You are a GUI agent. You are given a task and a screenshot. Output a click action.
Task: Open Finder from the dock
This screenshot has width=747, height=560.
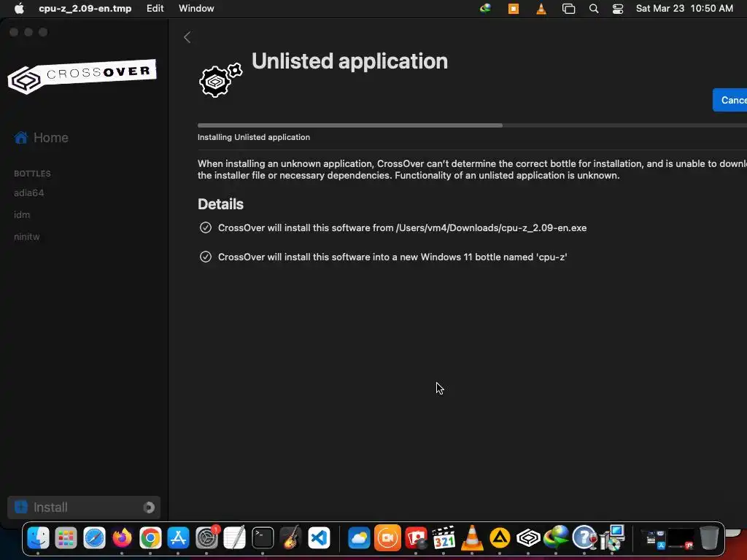(38, 539)
